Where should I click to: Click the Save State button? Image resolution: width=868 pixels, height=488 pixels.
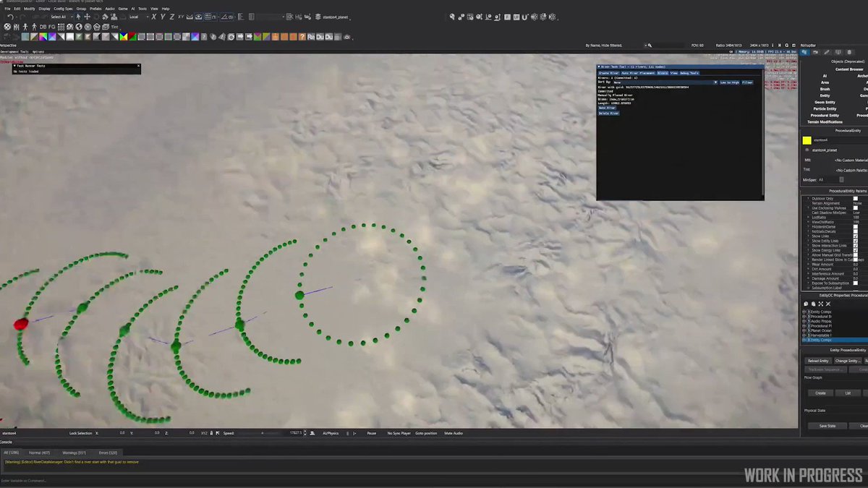coord(827,426)
